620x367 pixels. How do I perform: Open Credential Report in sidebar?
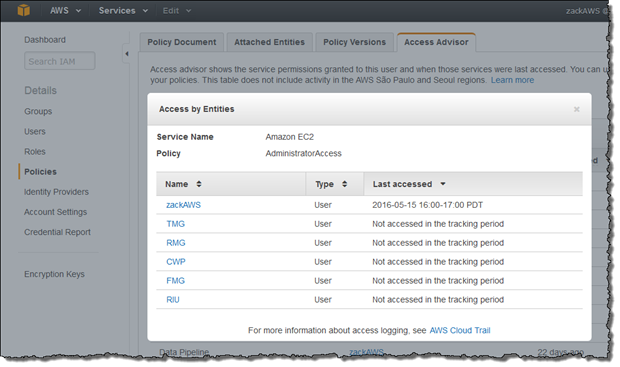pos(57,233)
